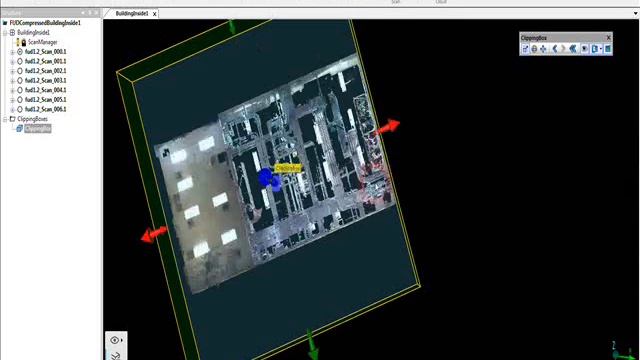640x360 pixels.
Task: Click the lock icon beside ScanManager
Action: click(x=24, y=42)
